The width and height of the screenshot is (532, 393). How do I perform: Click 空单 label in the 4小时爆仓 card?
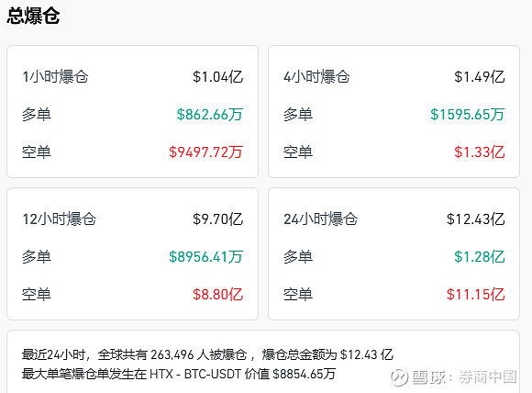click(x=298, y=152)
